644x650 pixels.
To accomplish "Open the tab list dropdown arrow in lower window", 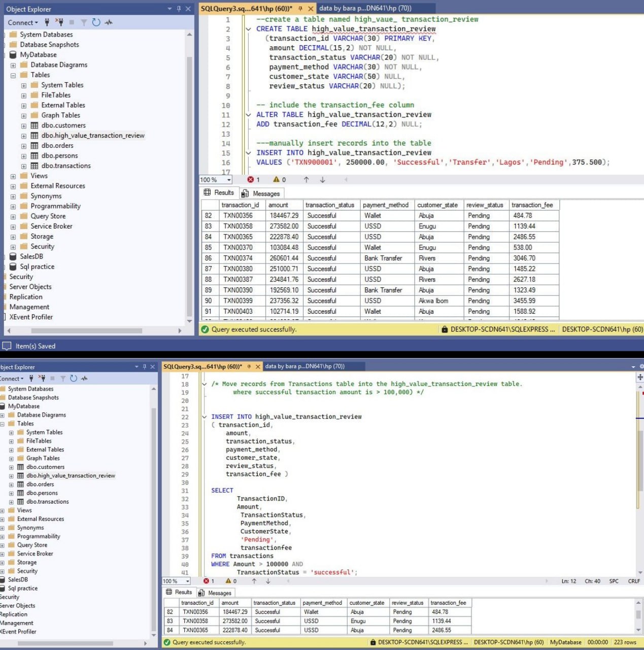I will [x=633, y=367].
